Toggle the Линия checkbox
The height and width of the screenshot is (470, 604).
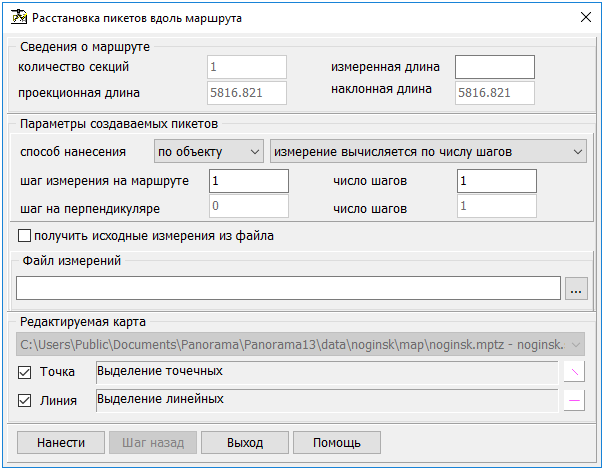25,400
